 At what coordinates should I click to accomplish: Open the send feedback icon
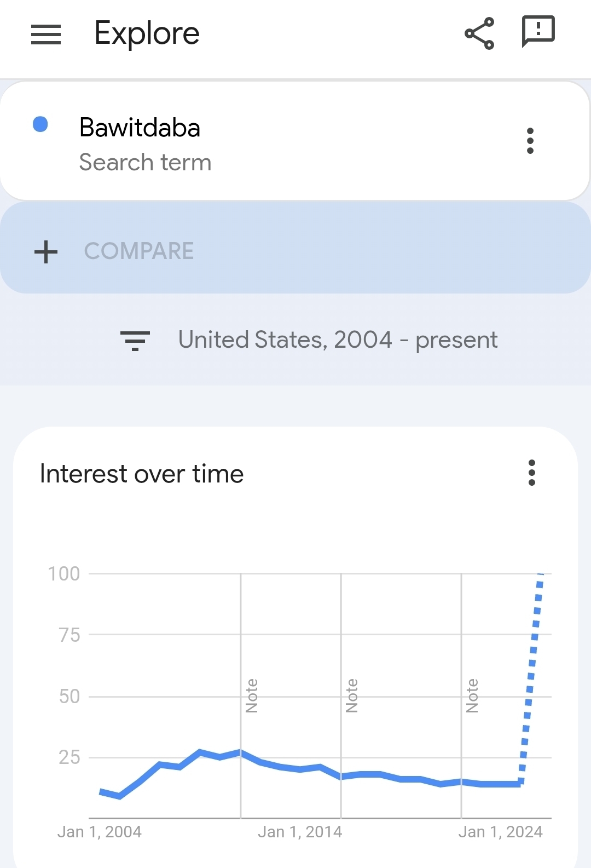pos(538,32)
